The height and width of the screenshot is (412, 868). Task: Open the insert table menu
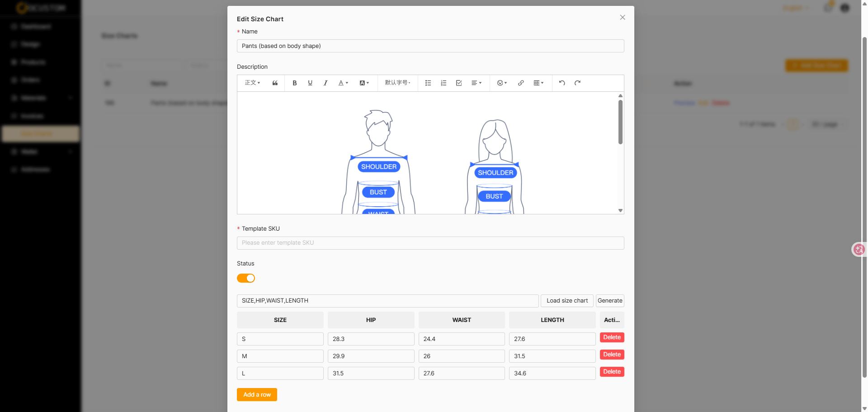[538, 83]
